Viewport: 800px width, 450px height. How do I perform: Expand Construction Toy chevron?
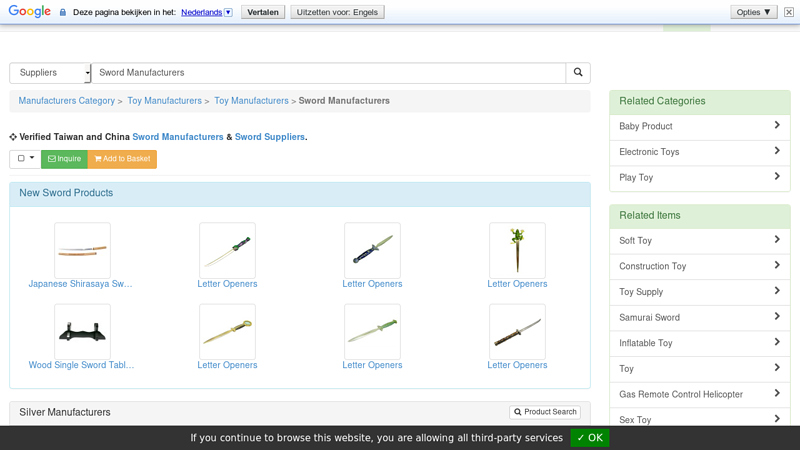pos(777,265)
